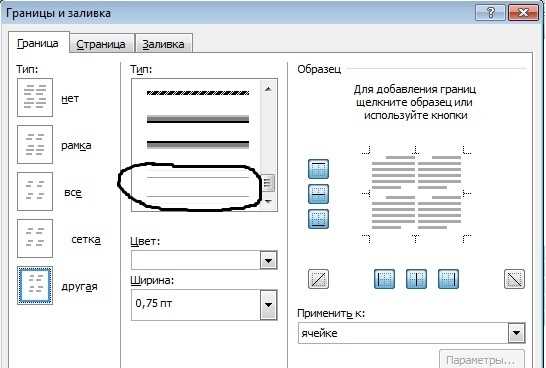Toggle the bottom border button
The width and height of the screenshot is (546, 368).
tap(318, 219)
